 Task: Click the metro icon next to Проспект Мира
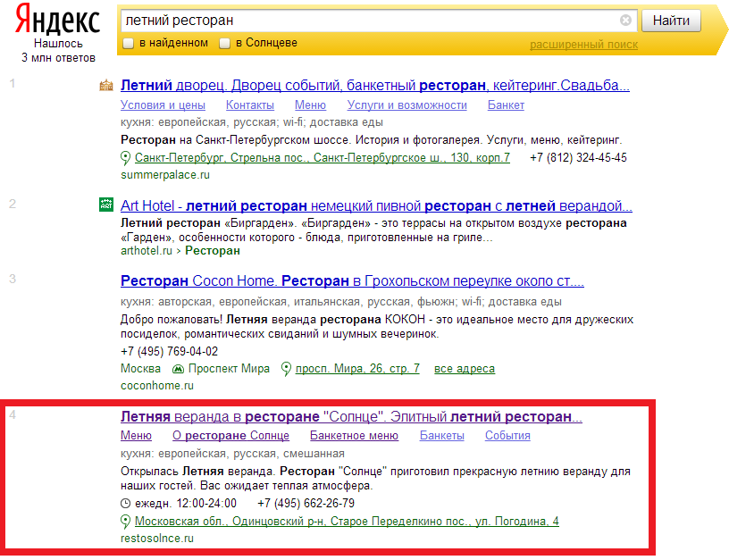178,369
